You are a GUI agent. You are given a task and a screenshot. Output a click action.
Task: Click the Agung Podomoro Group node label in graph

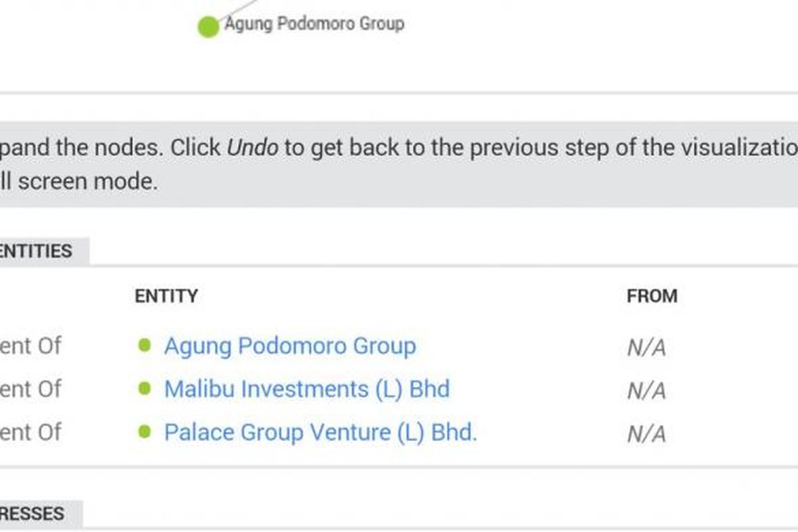point(314,25)
